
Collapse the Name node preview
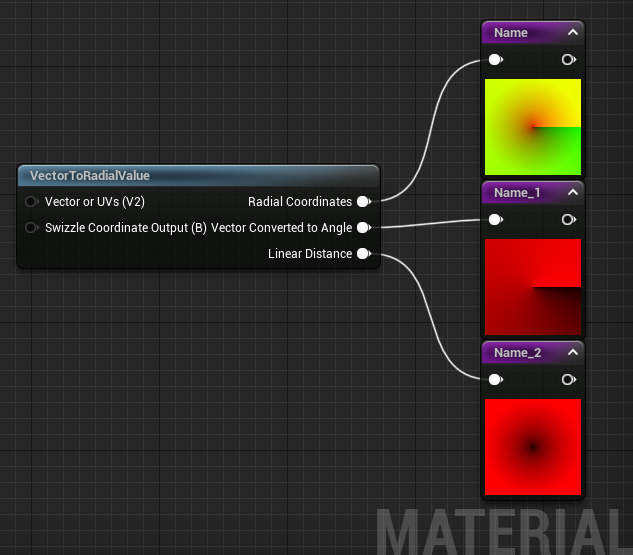pos(573,32)
